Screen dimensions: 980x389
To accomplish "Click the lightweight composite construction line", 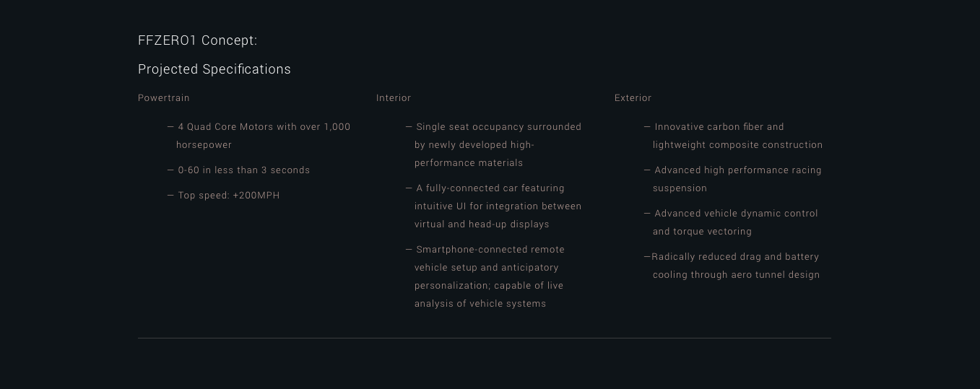I will click(x=738, y=145).
